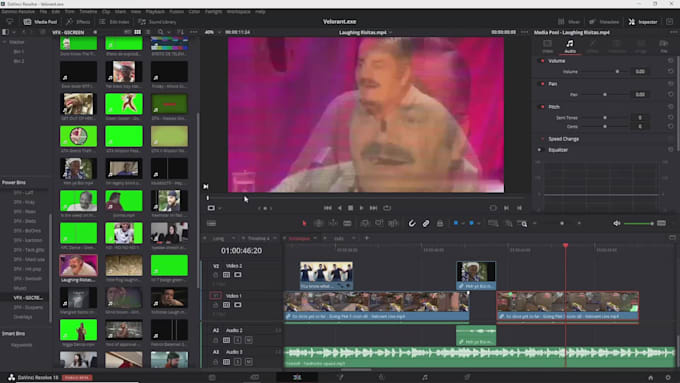Toggle Linked Selection chain icon
Screen dimensions: 680x383
click(x=426, y=223)
